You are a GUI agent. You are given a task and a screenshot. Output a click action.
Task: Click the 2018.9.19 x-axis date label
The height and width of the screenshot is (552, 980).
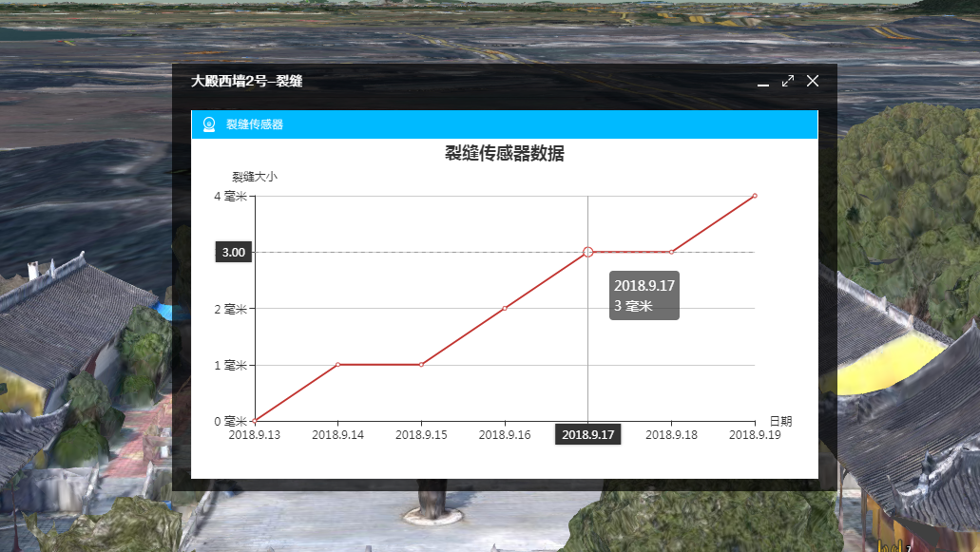click(755, 435)
